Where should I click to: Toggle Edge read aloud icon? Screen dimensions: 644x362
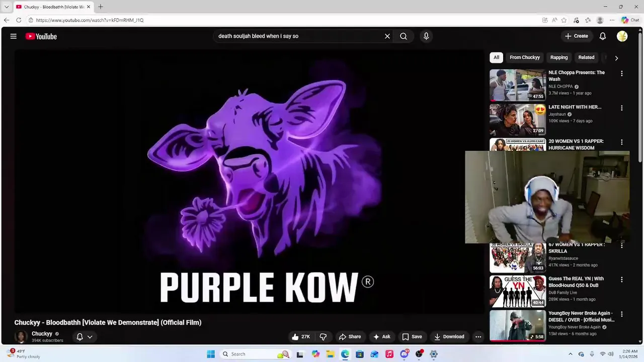[554, 20]
